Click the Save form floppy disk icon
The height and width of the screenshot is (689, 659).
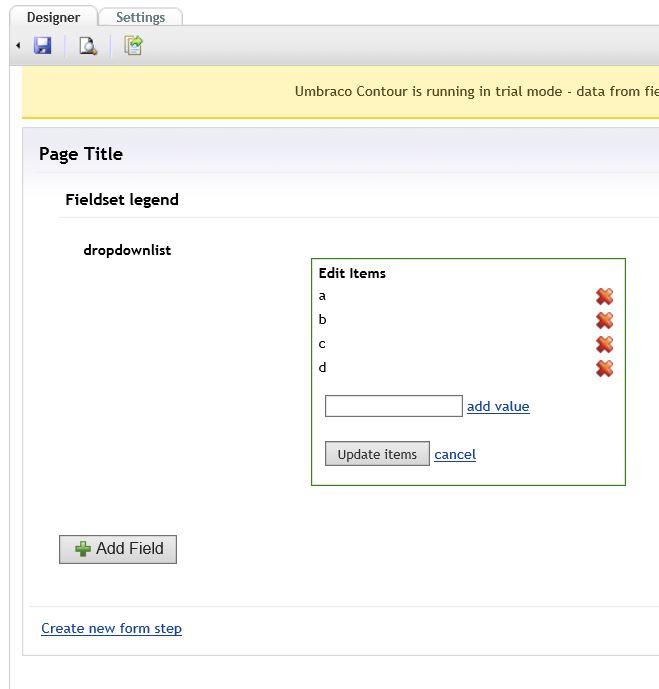click(42, 45)
